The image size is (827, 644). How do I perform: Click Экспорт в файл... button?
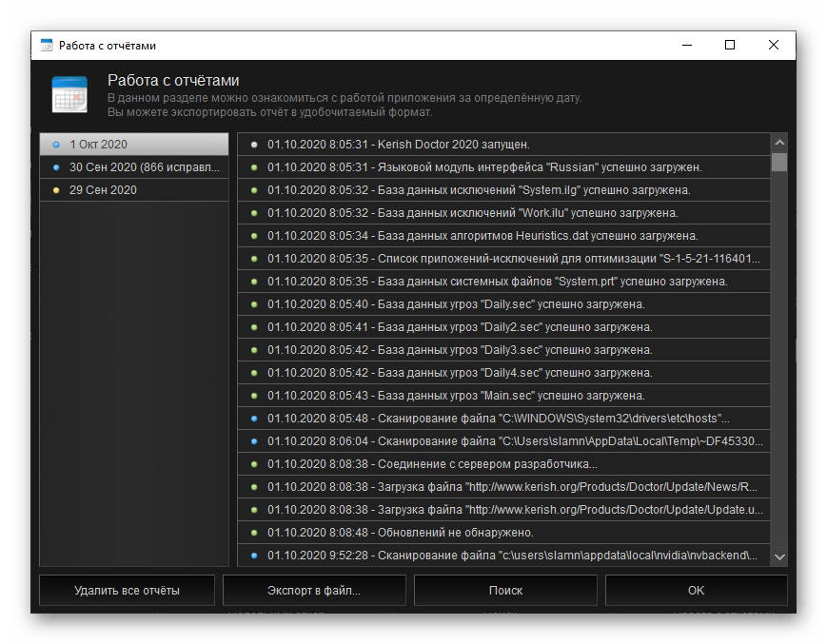click(x=314, y=590)
